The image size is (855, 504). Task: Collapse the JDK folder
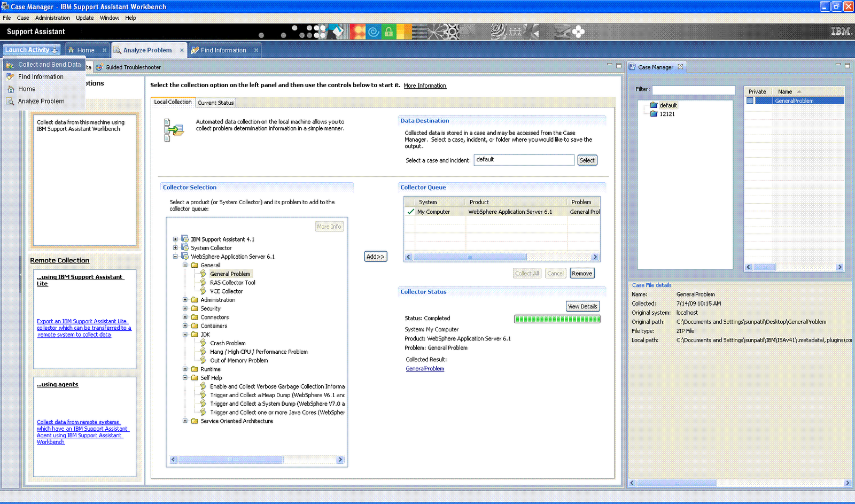(185, 334)
